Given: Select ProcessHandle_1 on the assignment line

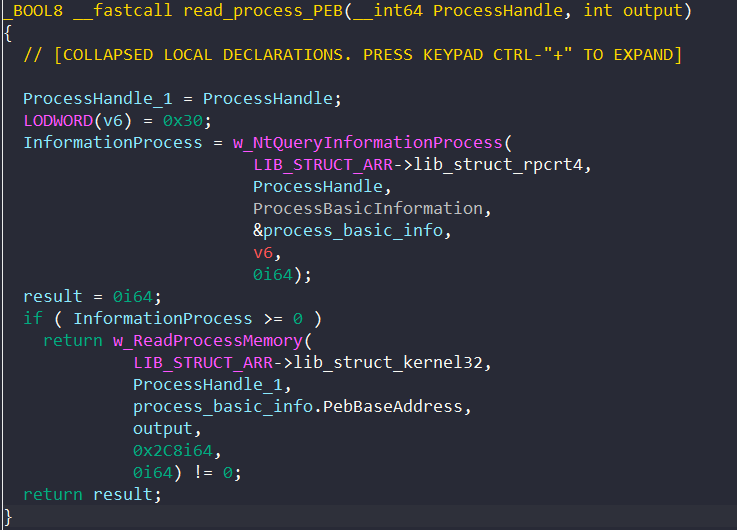Looking at the screenshot, I should pyautogui.click(x=98, y=99).
